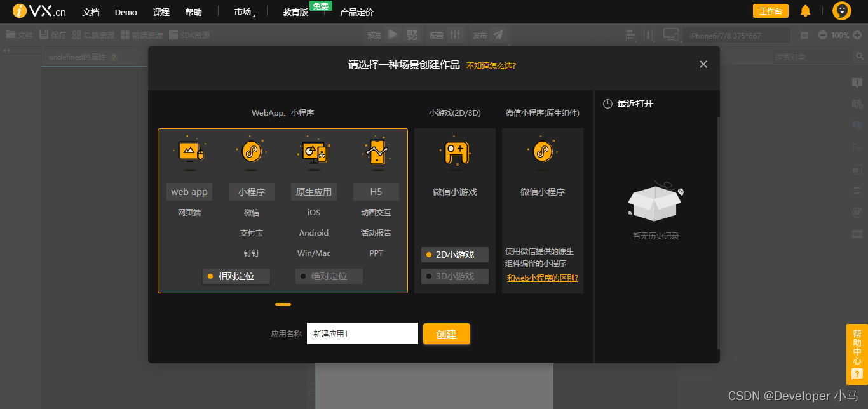This screenshot has height=409, width=868.
Task: Close the scene selection dialog
Action: click(x=703, y=64)
